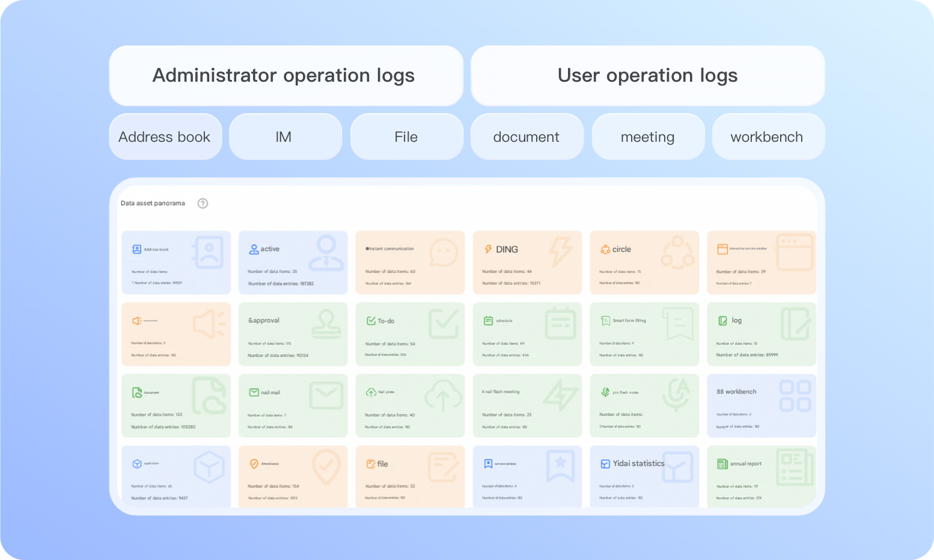The width and height of the screenshot is (934, 560).
Task: Click the annual report newspaper icon
Action: click(722, 464)
